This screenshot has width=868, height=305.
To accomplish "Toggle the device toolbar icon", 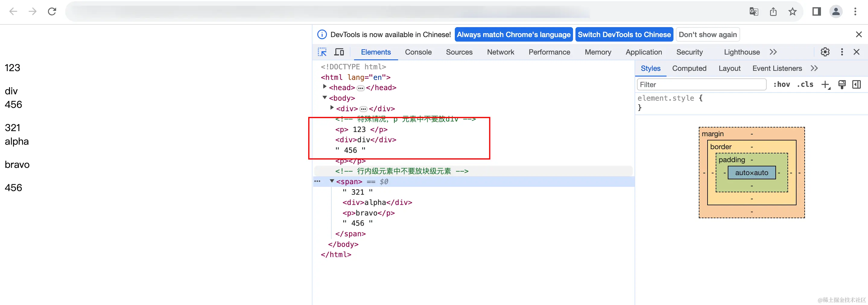I will (339, 52).
